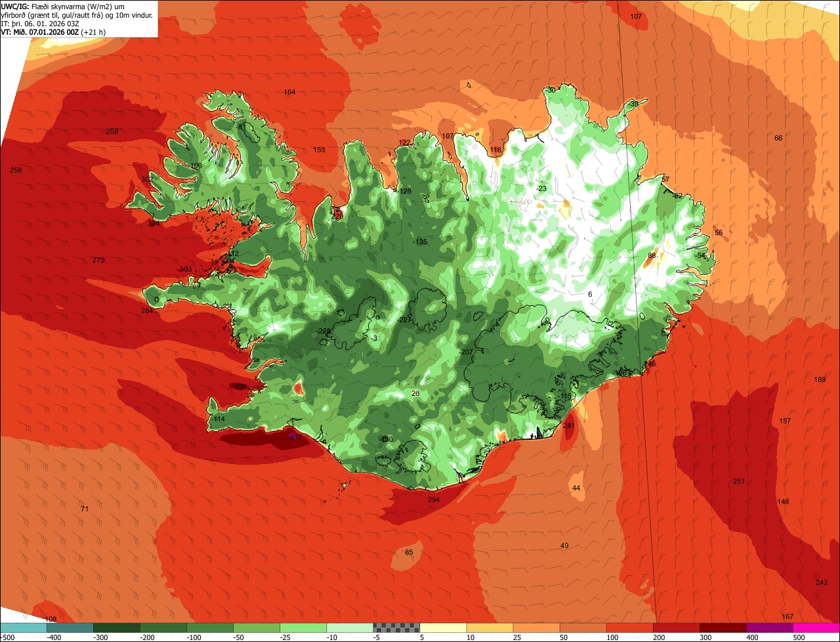Click the value -23 in northeast interior
The height and width of the screenshot is (642, 840).
click(x=541, y=189)
